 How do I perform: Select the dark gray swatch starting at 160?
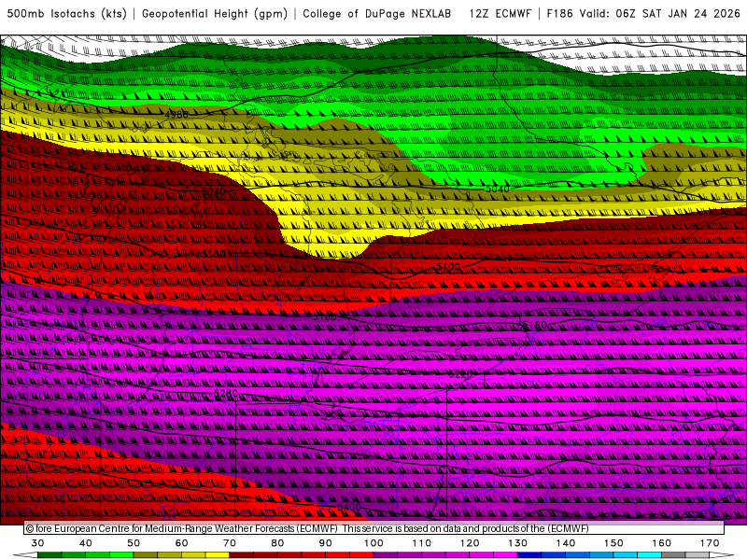[673, 555]
